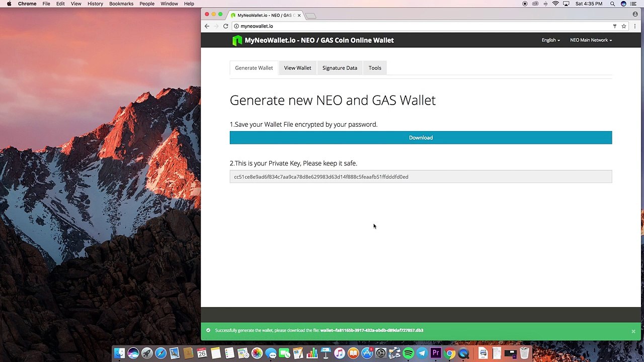Open the Edit menu
This screenshot has height=362, width=644.
[x=60, y=4]
